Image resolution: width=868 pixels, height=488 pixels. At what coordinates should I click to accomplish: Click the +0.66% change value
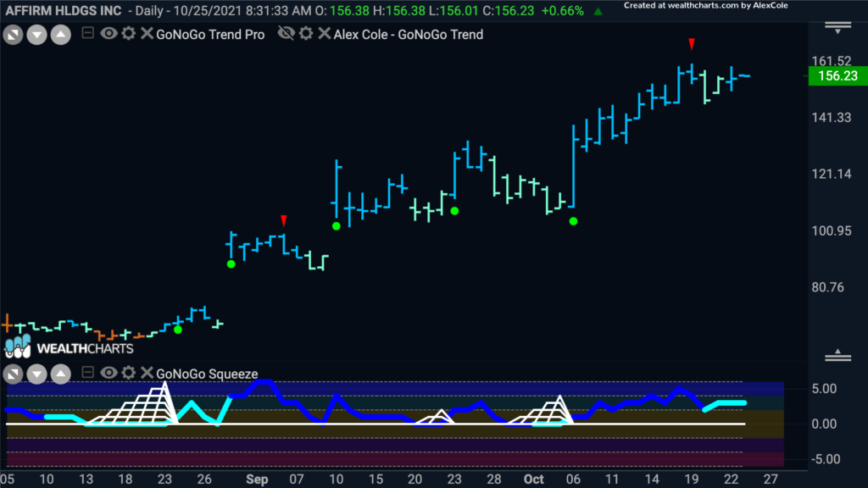click(563, 11)
